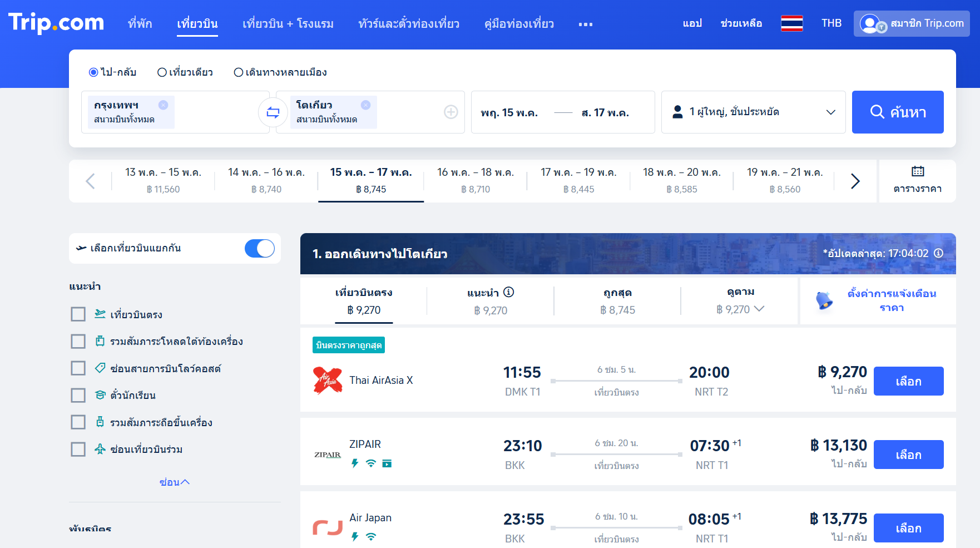Check the ซ่อนสายการบินโลว์คอสต์ filter
This screenshot has height=548, width=980.
78,368
